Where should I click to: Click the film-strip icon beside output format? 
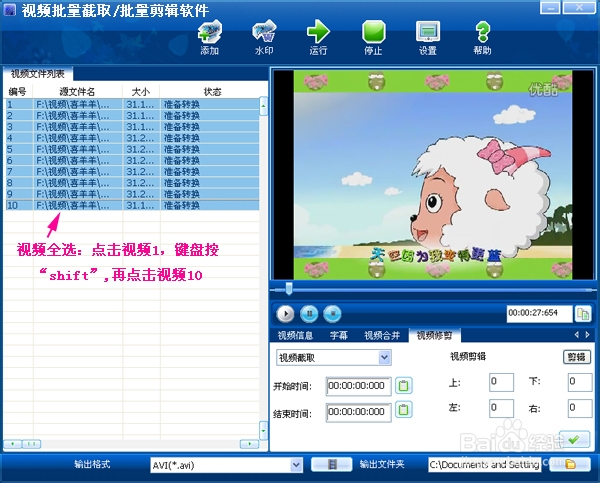(x=332, y=465)
